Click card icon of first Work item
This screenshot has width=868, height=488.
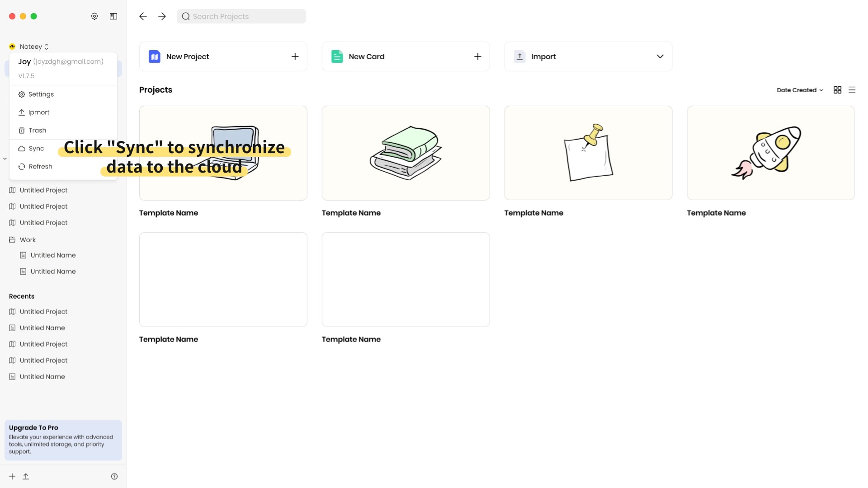coord(23,255)
